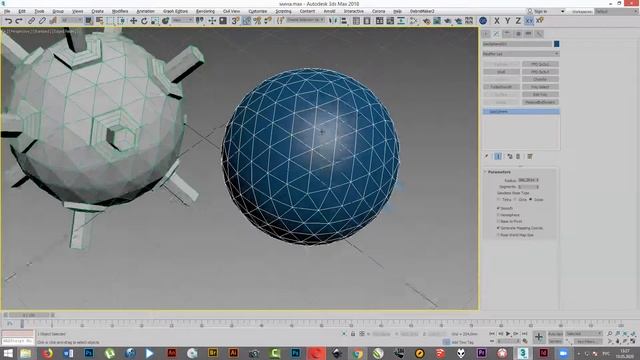Click the Chamfer modifier button
Screen dimensions: 640x360
click(x=540, y=79)
